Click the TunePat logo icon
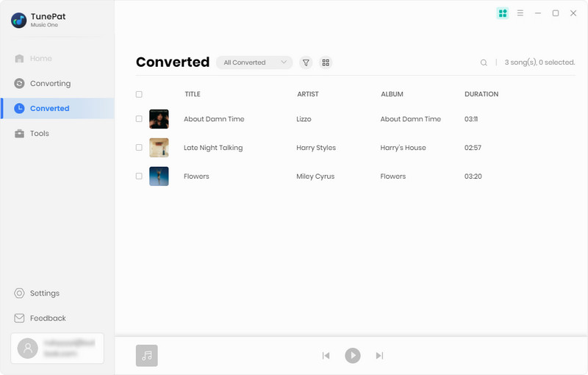The height and width of the screenshot is (375, 588). (x=19, y=21)
